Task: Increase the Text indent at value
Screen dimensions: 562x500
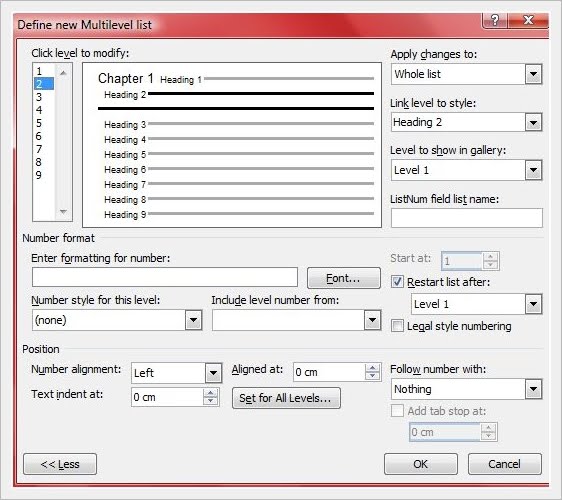Action: (210, 393)
